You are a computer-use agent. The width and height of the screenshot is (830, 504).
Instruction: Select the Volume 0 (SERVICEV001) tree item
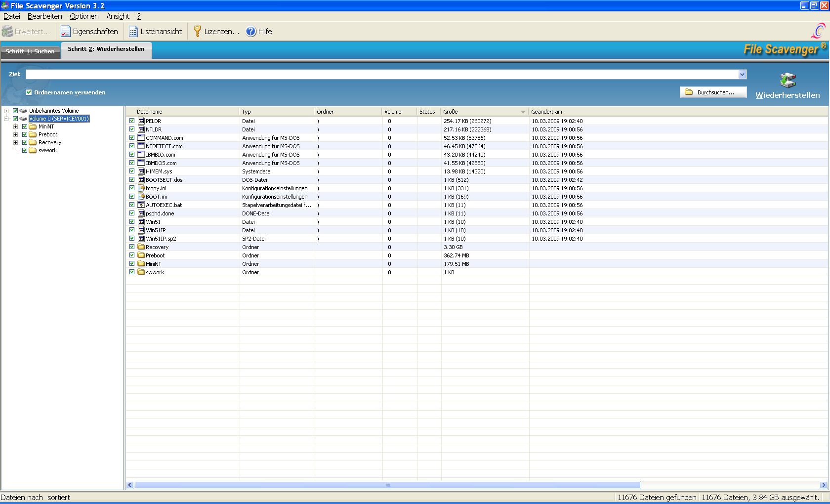coord(59,119)
